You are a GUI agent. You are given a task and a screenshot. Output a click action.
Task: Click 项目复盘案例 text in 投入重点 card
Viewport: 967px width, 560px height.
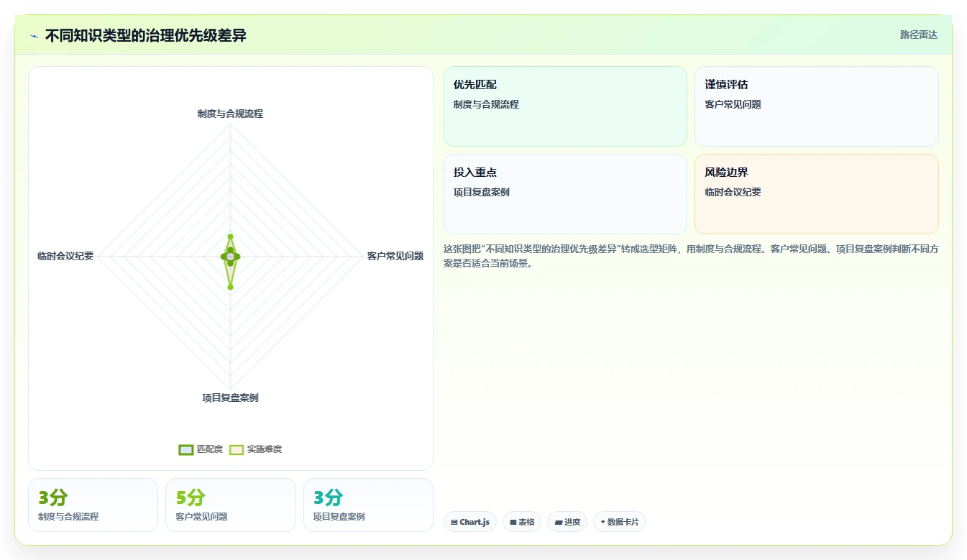click(x=482, y=192)
